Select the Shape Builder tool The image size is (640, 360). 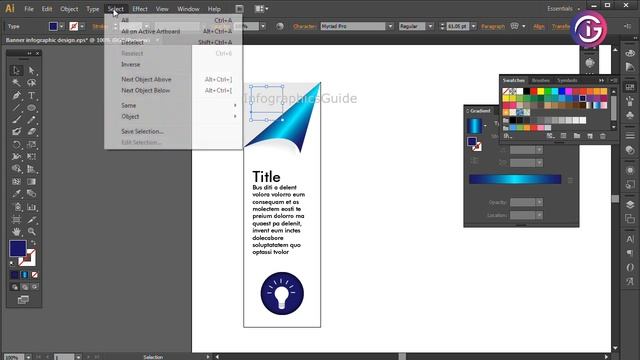(16, 169)
